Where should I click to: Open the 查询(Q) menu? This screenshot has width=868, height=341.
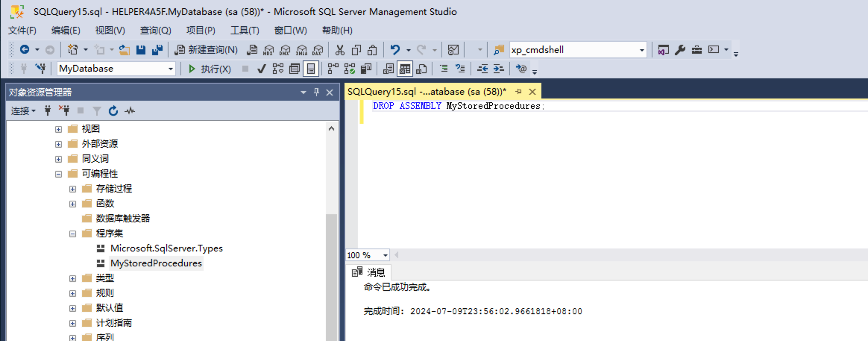pyautogui.click(x=155, y=31)
